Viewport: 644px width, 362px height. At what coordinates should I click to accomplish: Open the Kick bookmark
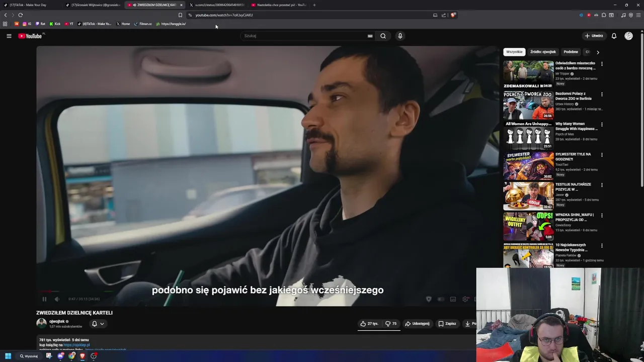tap(55, 24)
